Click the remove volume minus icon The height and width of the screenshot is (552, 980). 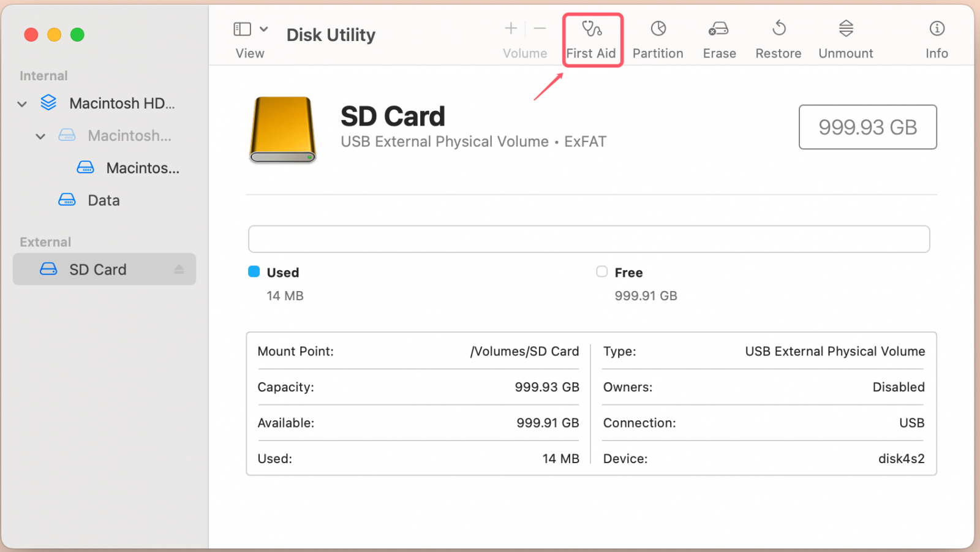tap(540, 28)
